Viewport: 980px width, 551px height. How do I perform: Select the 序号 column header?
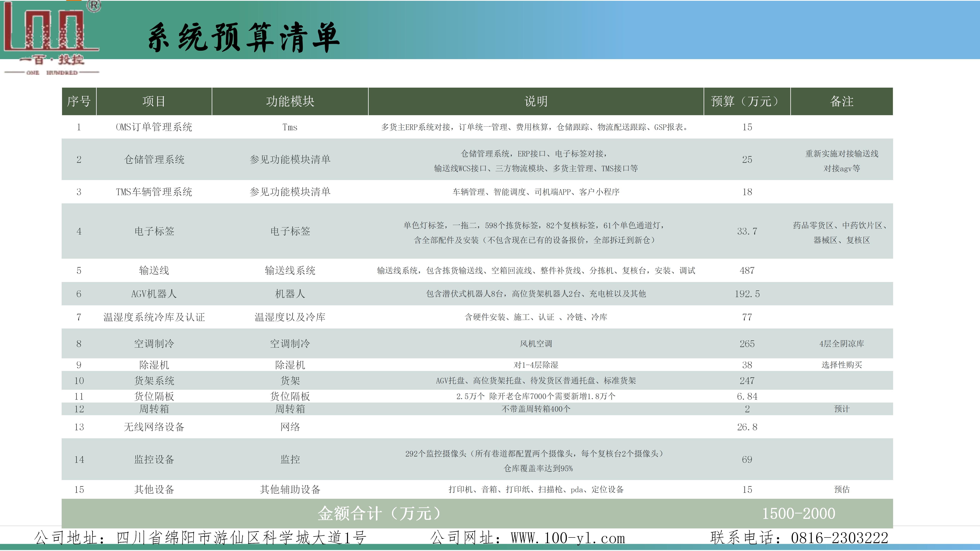[x=79, y=102]
